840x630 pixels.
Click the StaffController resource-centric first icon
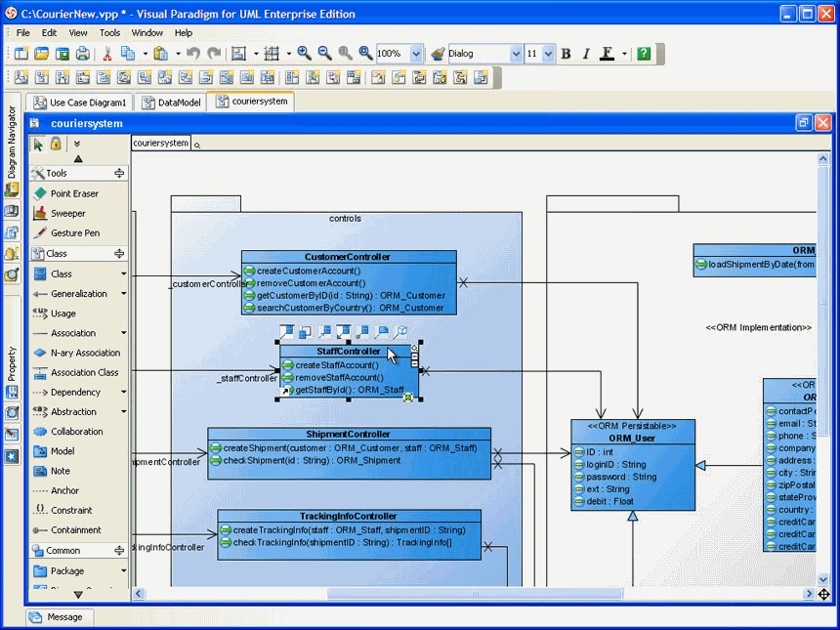286,332
